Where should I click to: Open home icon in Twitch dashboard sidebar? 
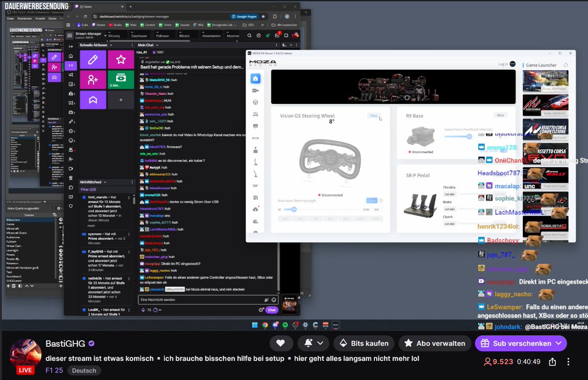(x=71, y=56)
